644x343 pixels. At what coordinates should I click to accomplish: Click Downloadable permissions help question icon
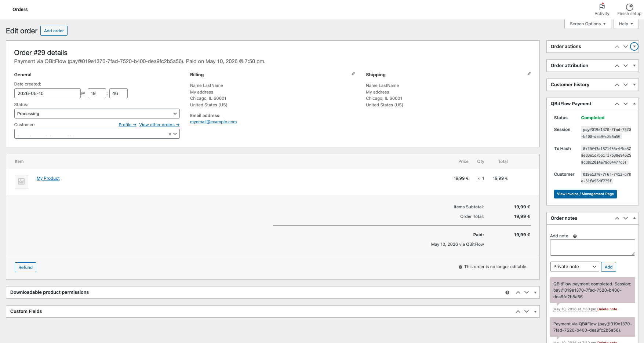point(507,292)
